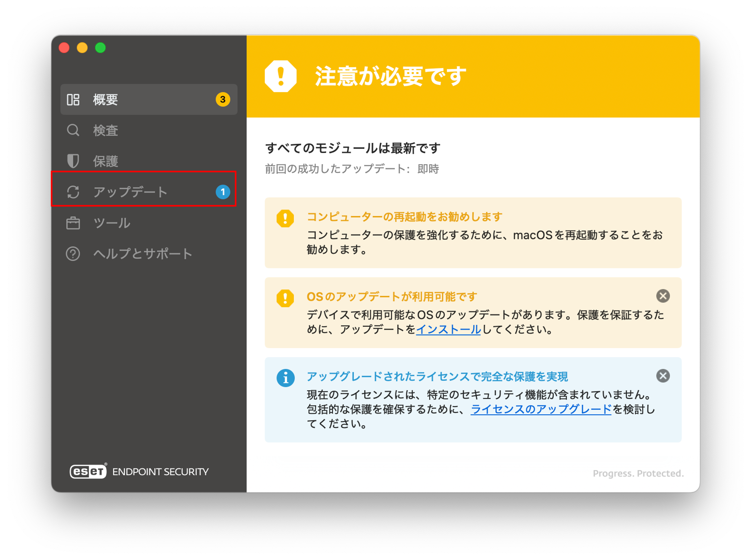Viewport: 751px width, 560px height.
Task: Click the shield icon beside 保護
Action: coord(73,161)
